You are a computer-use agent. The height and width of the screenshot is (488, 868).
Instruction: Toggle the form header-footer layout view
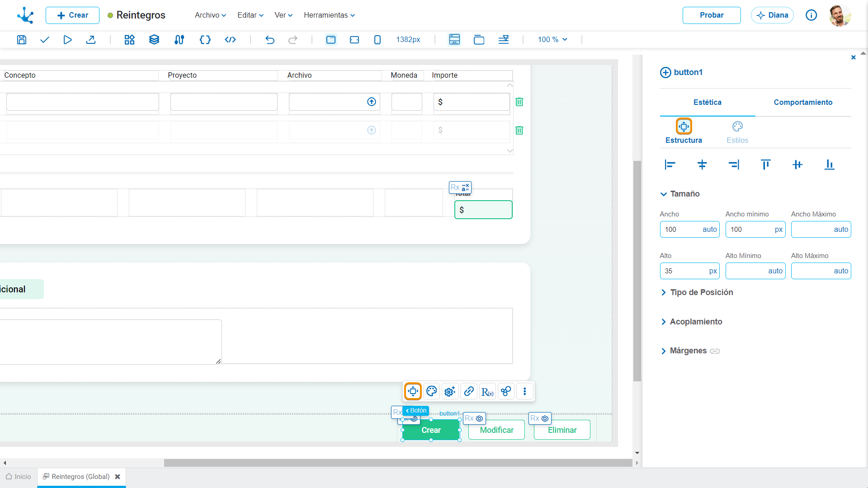pyautogui.click(x=454, y=40)
